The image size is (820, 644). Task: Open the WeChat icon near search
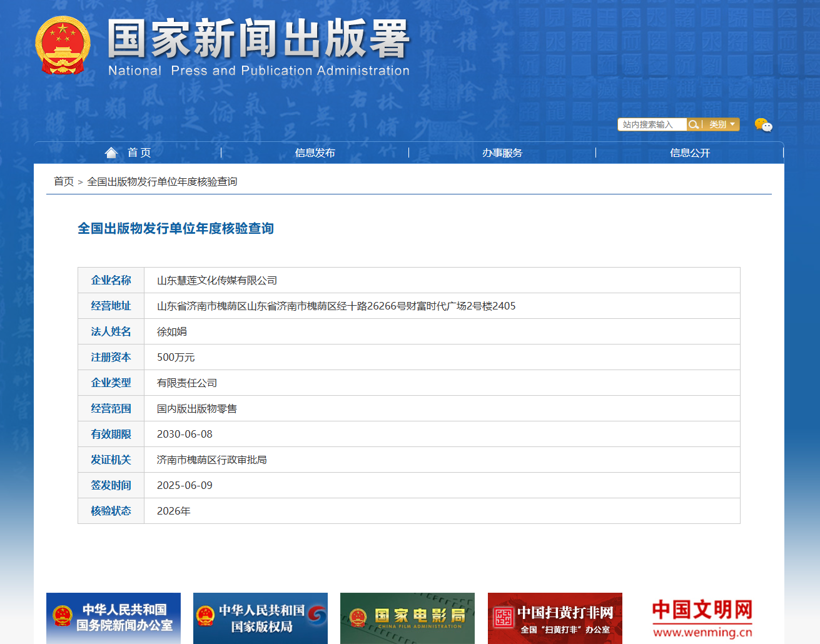(x=763, y=125)
